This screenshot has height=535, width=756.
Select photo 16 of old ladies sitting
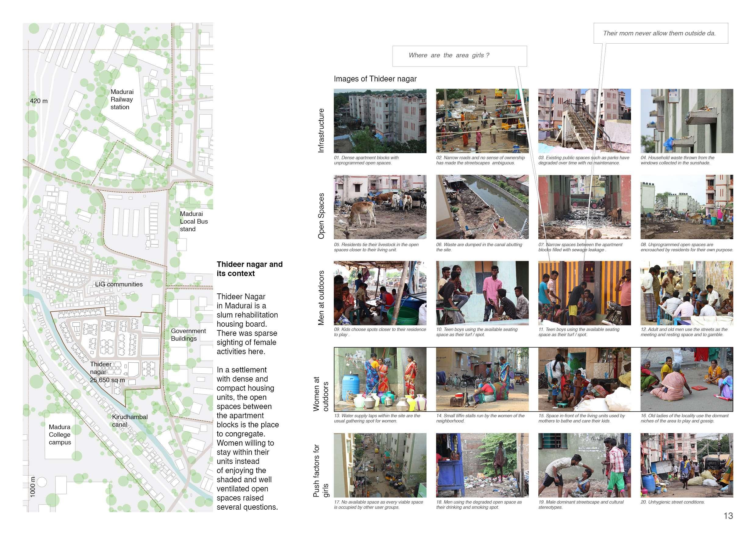(x=686, y=379)
